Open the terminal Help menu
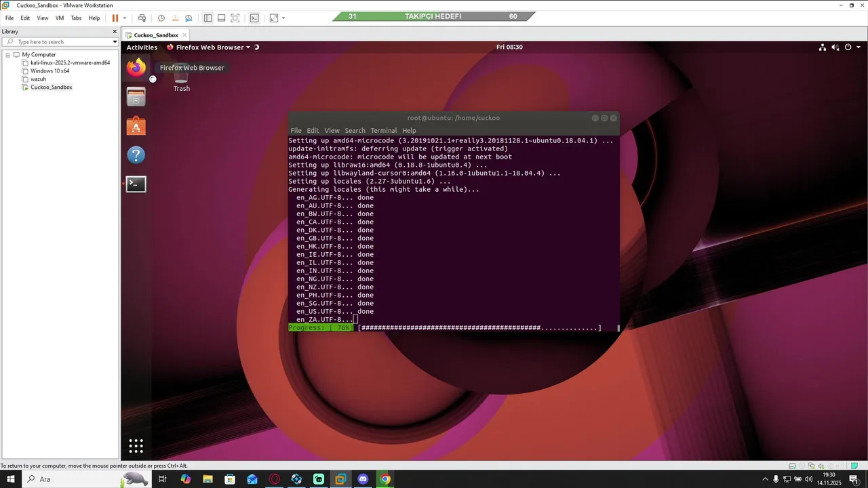Image resolution: width=868 pixels, height=488 pixels. 409,131
